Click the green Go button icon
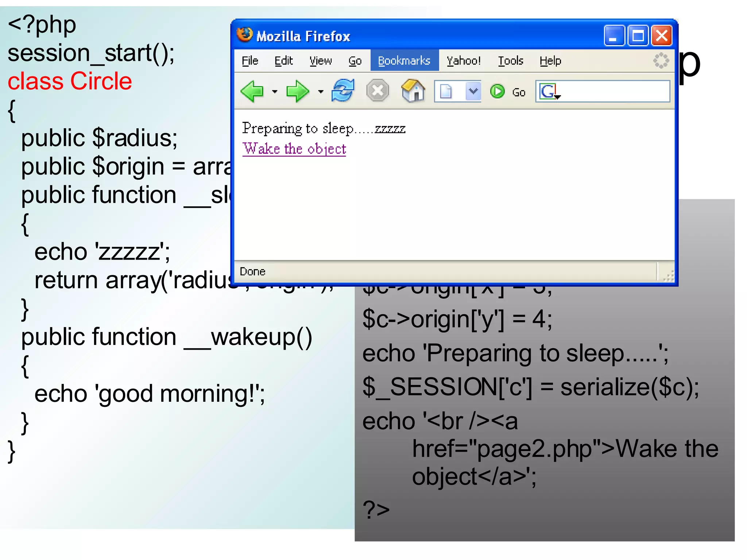 coord(497,91)
